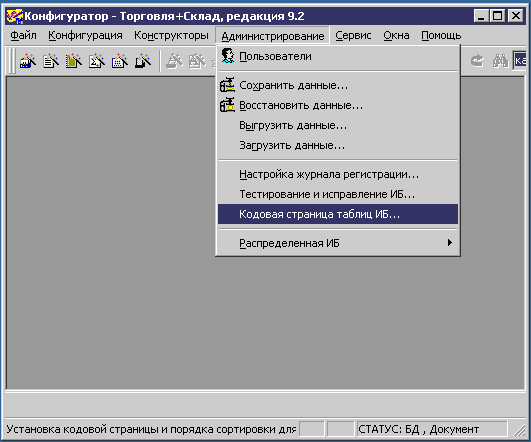The width and height of the screenshot is (531, 442).
Task: Launch the Document constructor wizard icon
Action: pyautogui.click(x=51, y=61)
